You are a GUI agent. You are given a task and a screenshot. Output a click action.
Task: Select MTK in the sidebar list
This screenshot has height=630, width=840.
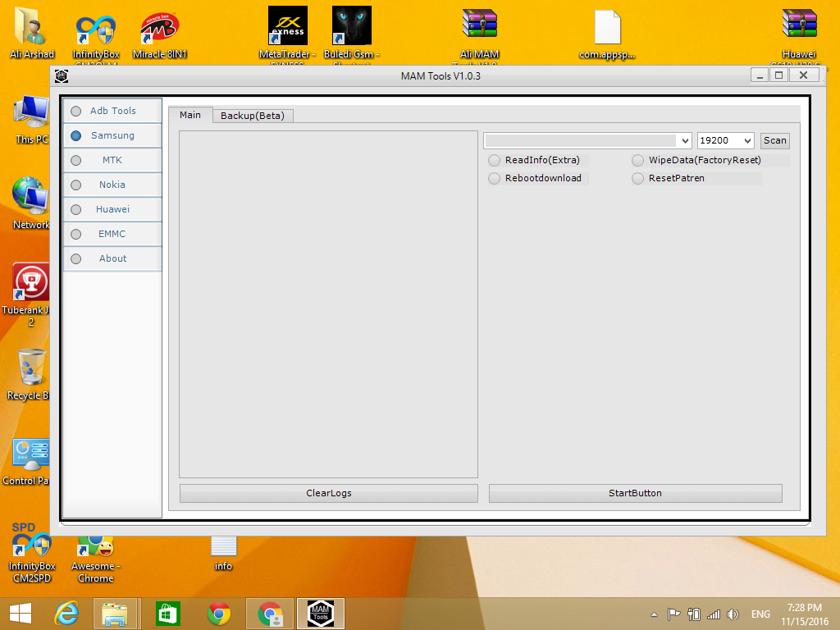click(x=112, y=160)
